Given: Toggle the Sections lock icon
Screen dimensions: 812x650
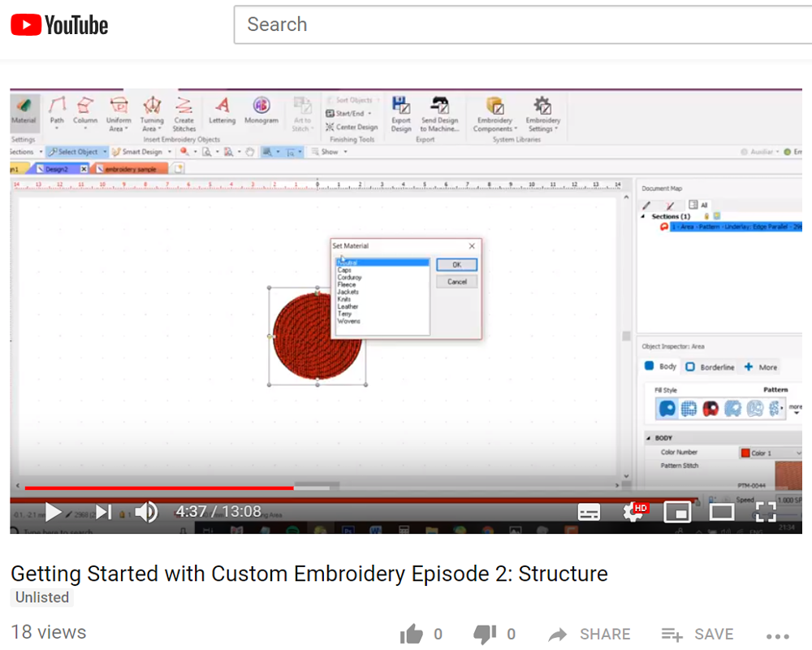Looking at the screenshot, I should [x=706, y=216].
